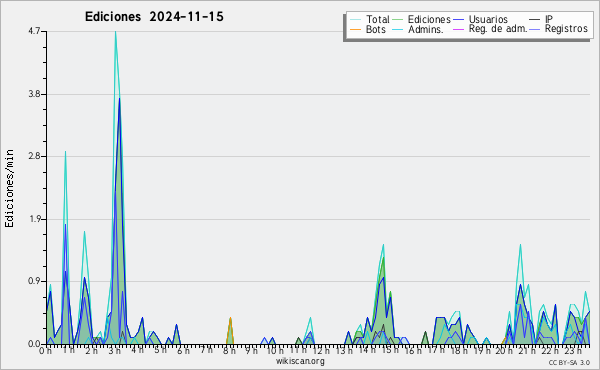Click the 4.7 y-axis value
The image size is (600, 370).
(x=34, y=31)
